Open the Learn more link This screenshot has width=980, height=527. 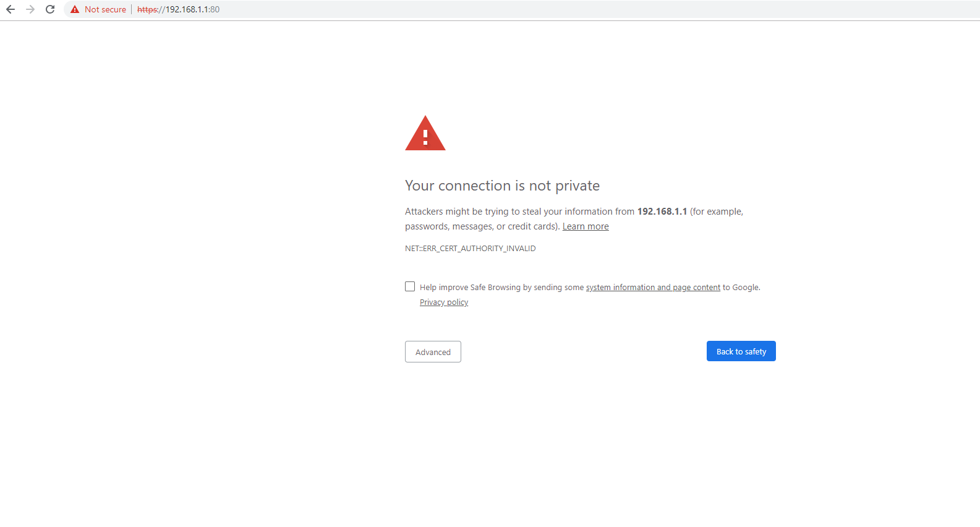[x=586, y=226]
